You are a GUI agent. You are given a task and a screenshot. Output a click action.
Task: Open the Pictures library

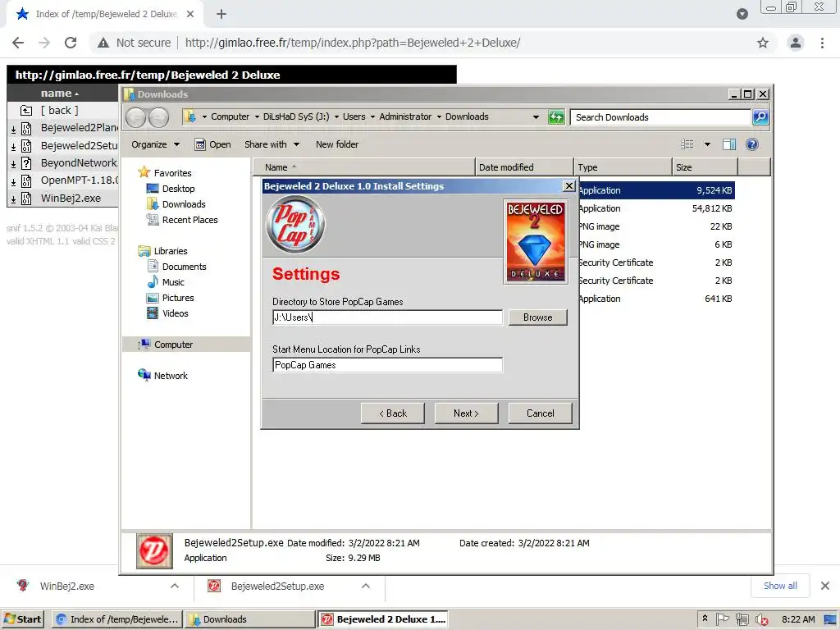tap(178, 297)
